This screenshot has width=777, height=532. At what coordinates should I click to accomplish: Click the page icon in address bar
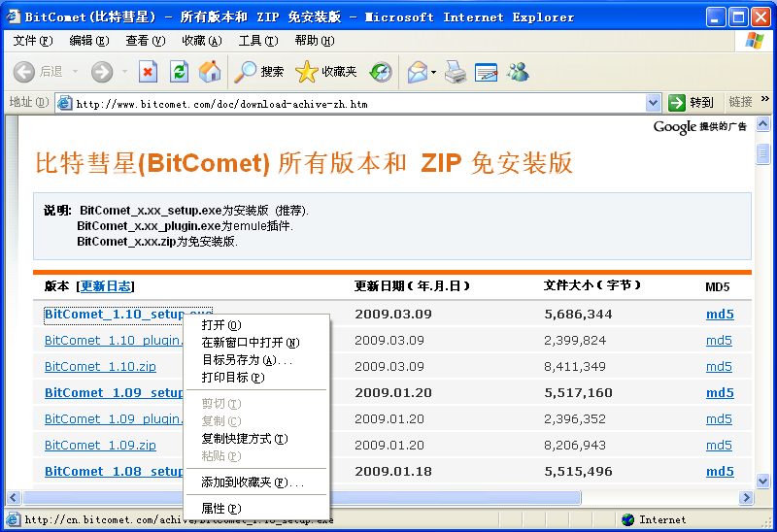pyautogui.click(x=64, y=103)
